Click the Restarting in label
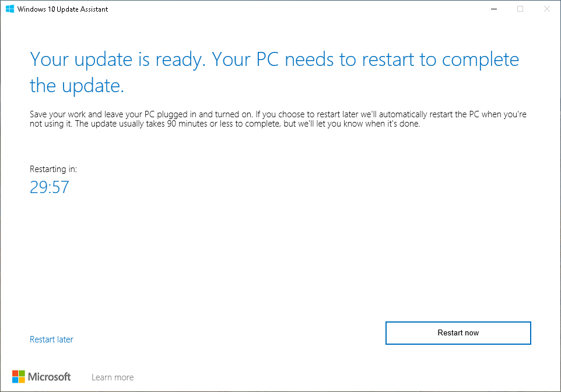This screenshot has width=561, height=392. tap(53, 169)
